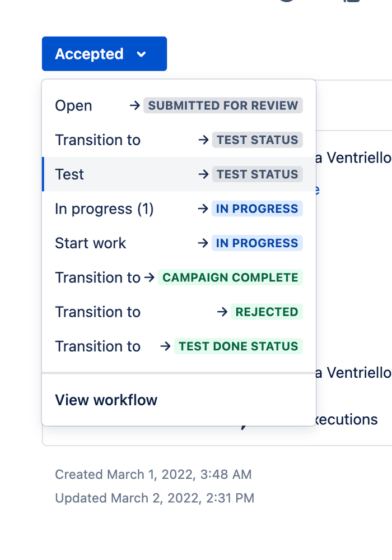Click the arrow icon beside SUBMITTED FOR REVIEW
392x560 pixels.
coord(134,105)
